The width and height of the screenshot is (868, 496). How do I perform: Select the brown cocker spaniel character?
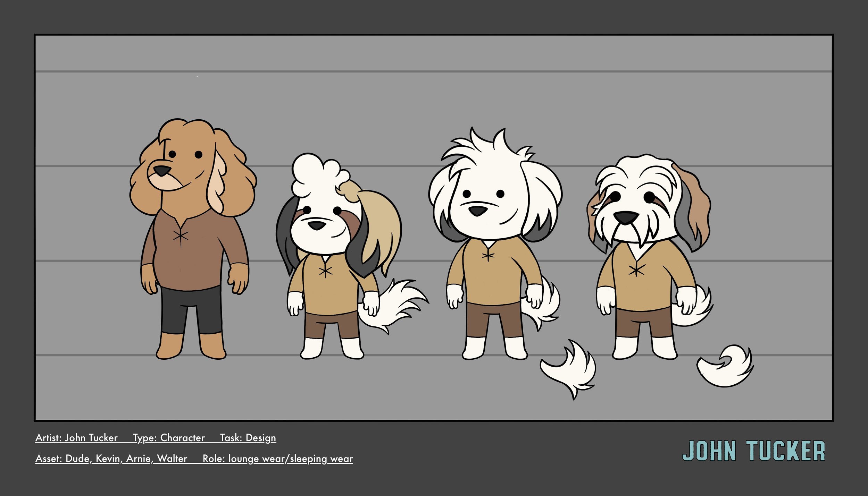(x=193, y=239)
